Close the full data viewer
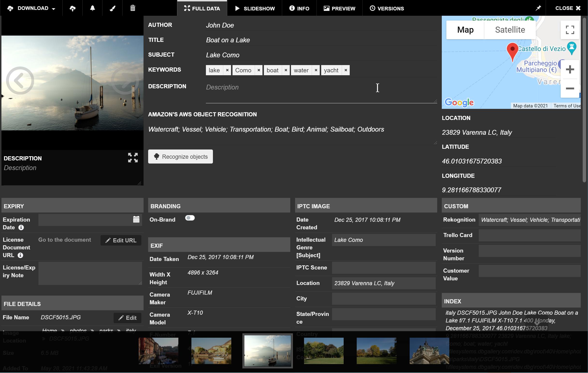Viewport: 588px width, 373px height. (567, 8)
